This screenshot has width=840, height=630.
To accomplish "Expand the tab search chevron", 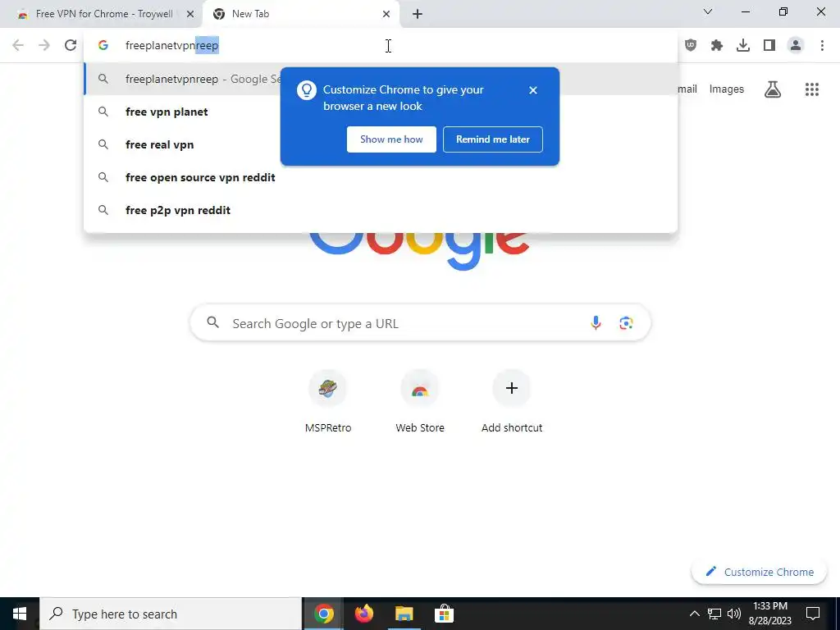I will click(708, 11).
